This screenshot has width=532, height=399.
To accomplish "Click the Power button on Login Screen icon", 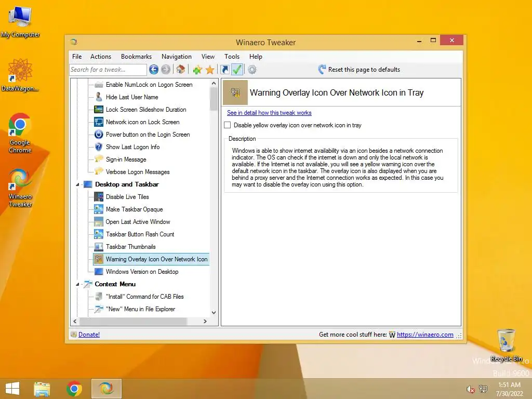I will (x=99, y=135).
